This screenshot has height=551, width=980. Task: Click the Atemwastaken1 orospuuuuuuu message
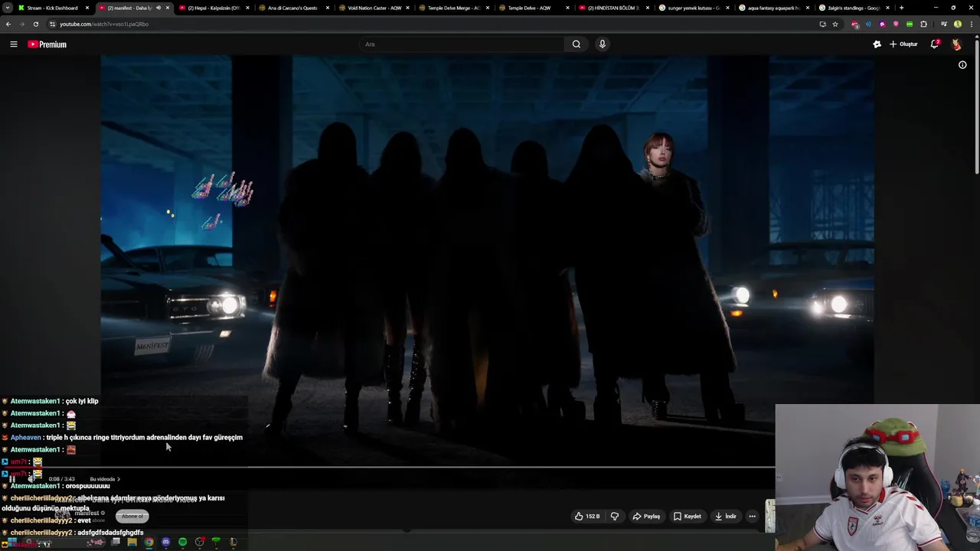pos(56,486)
